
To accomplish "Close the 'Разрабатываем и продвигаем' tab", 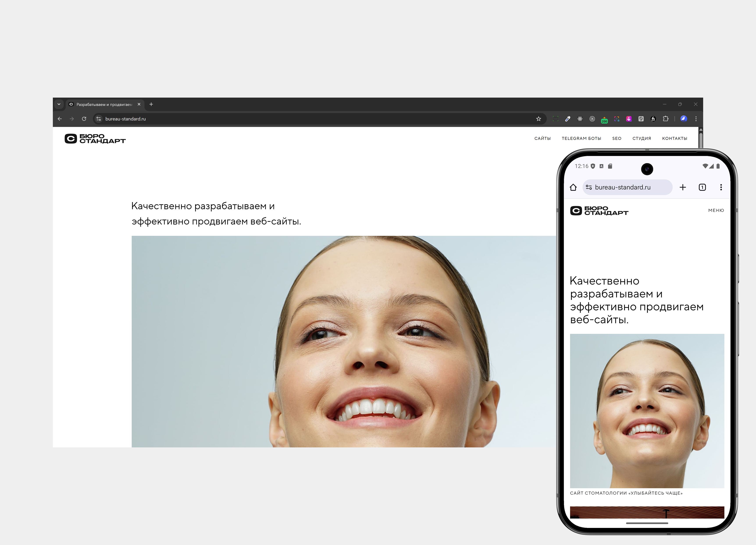I will [139, 104].
